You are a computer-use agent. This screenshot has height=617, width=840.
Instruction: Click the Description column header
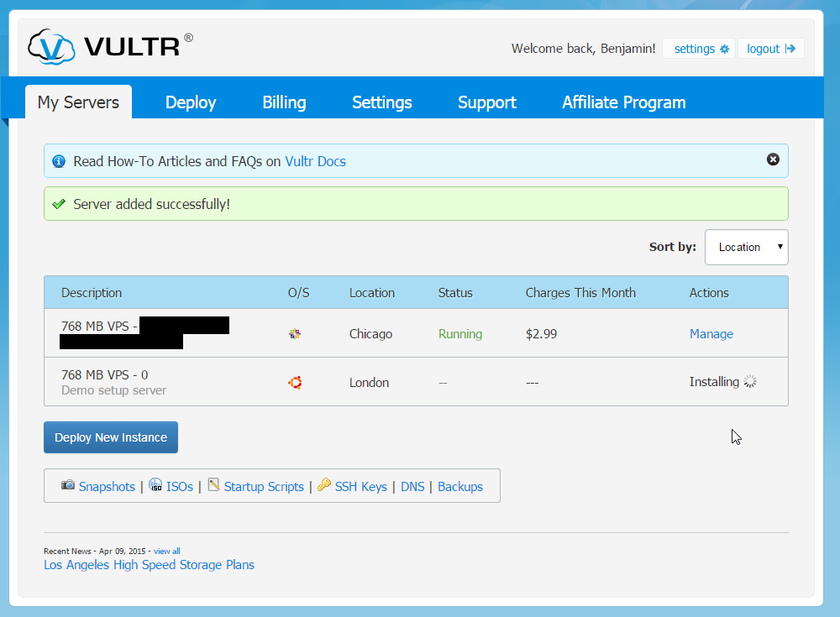point(92,293)
